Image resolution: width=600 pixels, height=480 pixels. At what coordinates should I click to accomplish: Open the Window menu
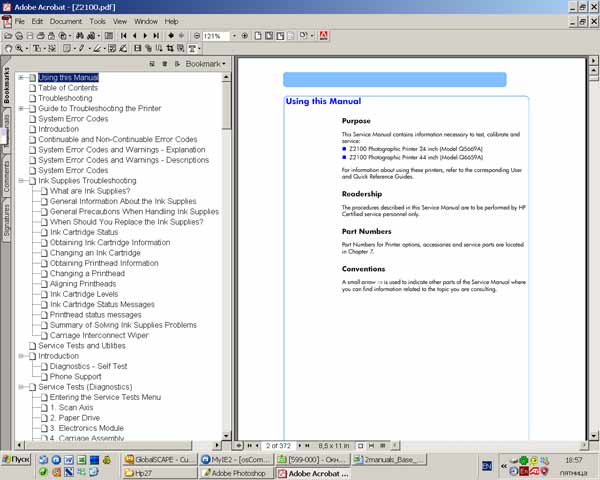point(146,21)
